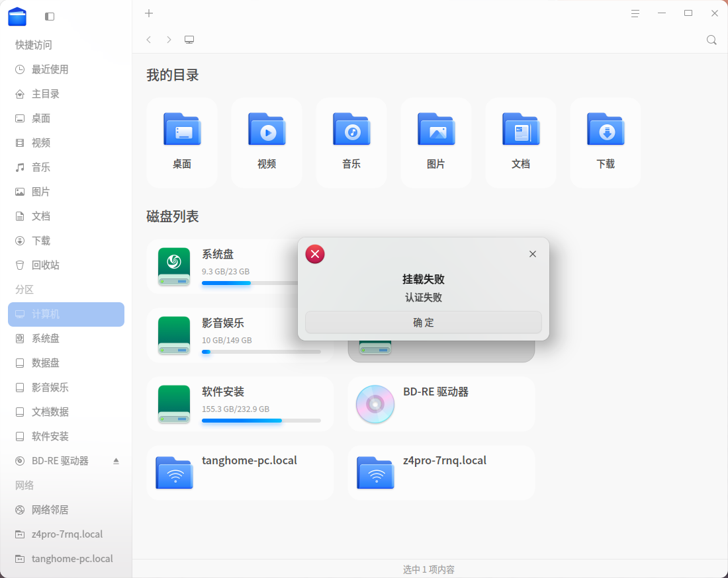Click the file manager app logo
Screen dimensions: 728x578
(x=17, y=17)
